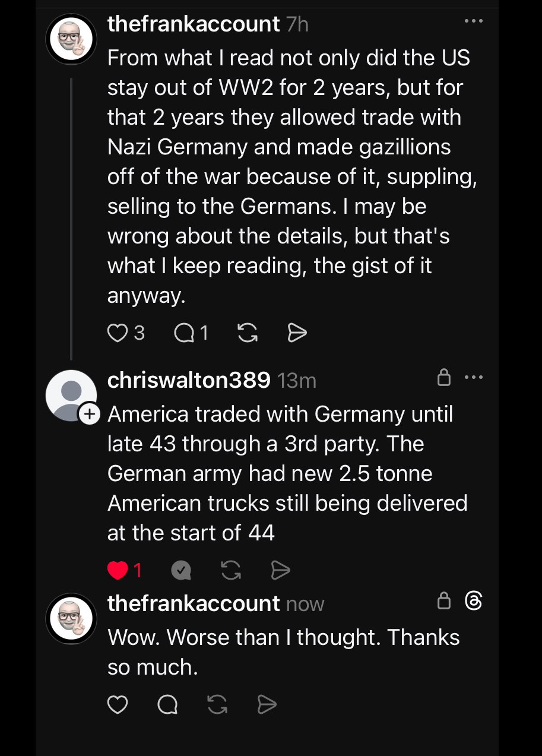542x756 pixels.
Task: Follow chriswalton389 using the plus badge
Action: (x=89, y=414)
